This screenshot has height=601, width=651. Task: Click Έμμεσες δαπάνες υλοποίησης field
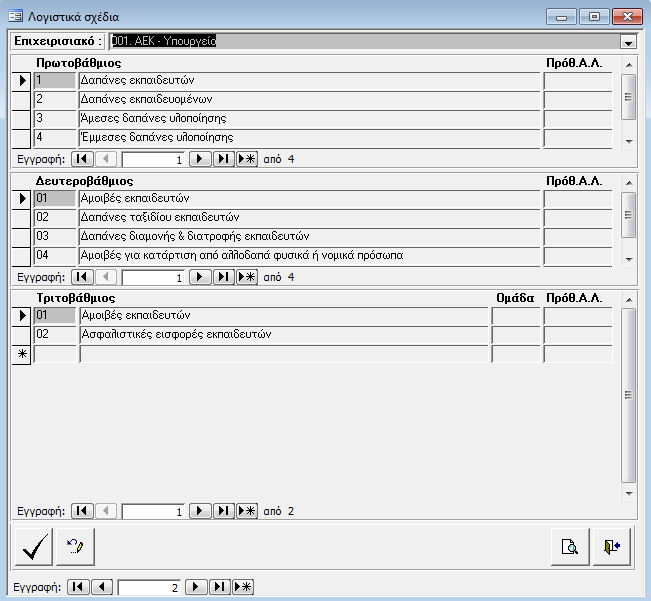point(308,138)
